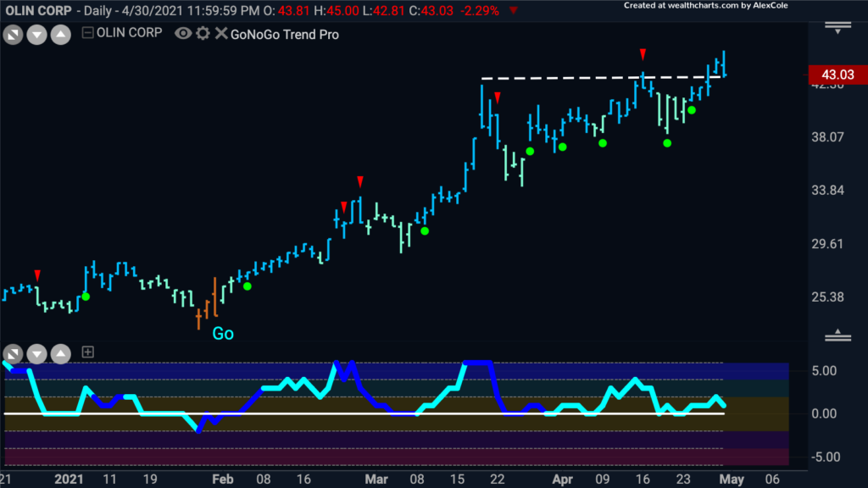
Task: Click the 29.61 price axis label
Action: tap(827, 244)
